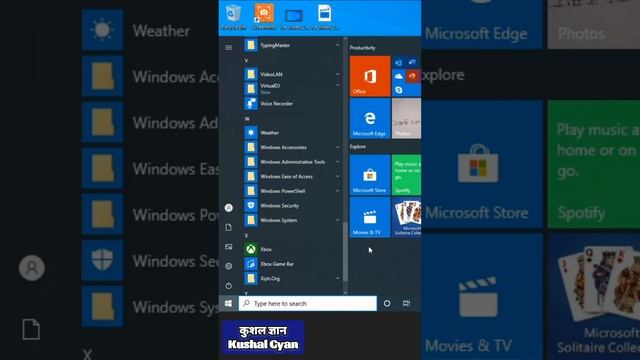640x360 pixels.
Task: Jump to apps via the V letter header
Action: pyautogui.click(x=246, y=60)
